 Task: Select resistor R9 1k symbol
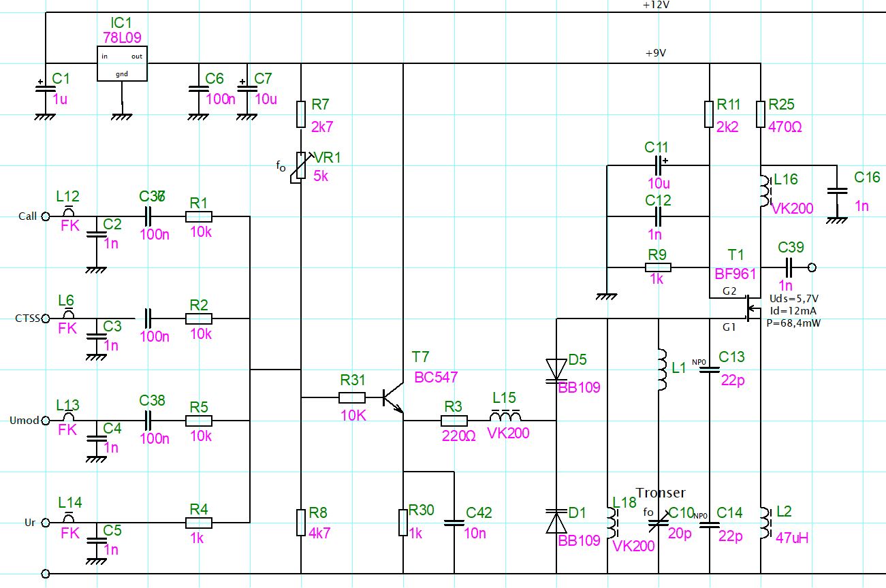[x=659, y=267]
